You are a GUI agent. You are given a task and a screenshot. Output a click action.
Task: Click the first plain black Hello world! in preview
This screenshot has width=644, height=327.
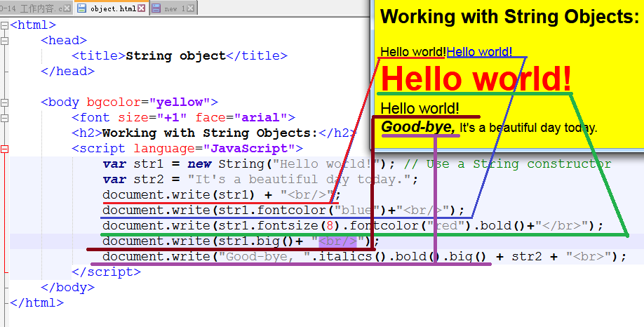click(x=413, y=52)
